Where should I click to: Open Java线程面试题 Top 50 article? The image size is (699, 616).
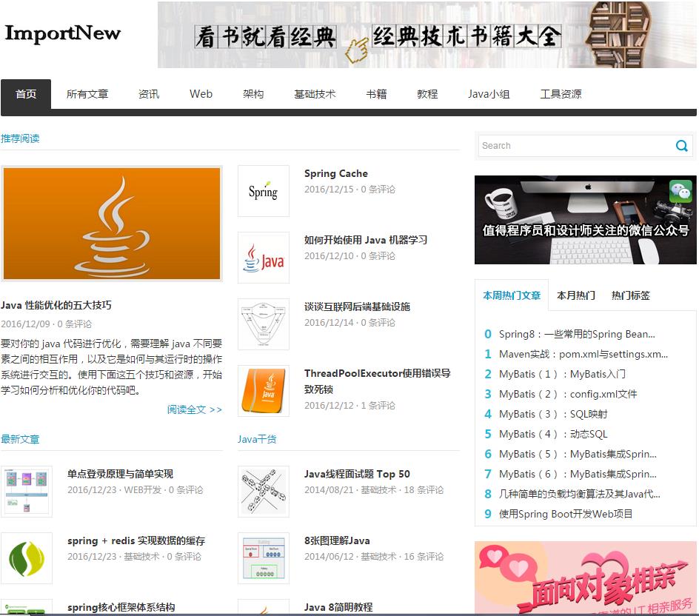pyautogui.click(x=357, y=474)
